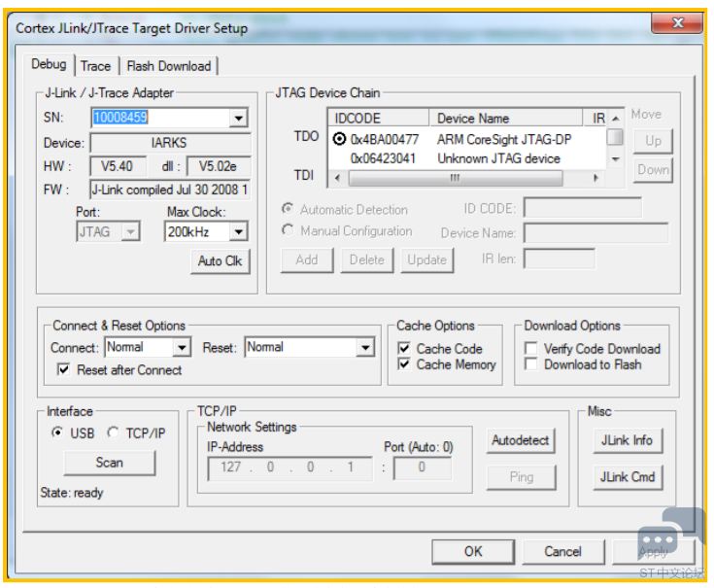This screenshot has height=588, width=714.
Task: Select the 0x4BA00477 radio marker in JTAG chain
Action: coord(339,138)
